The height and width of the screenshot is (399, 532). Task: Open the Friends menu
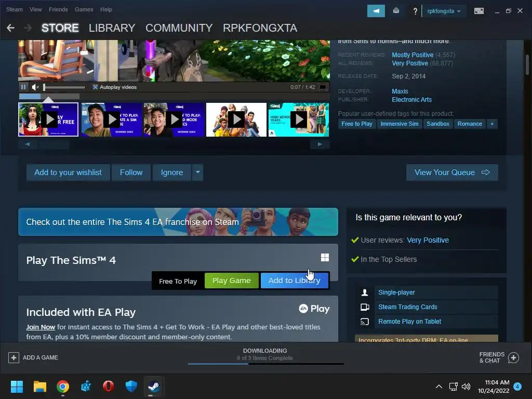coord(58,9)
